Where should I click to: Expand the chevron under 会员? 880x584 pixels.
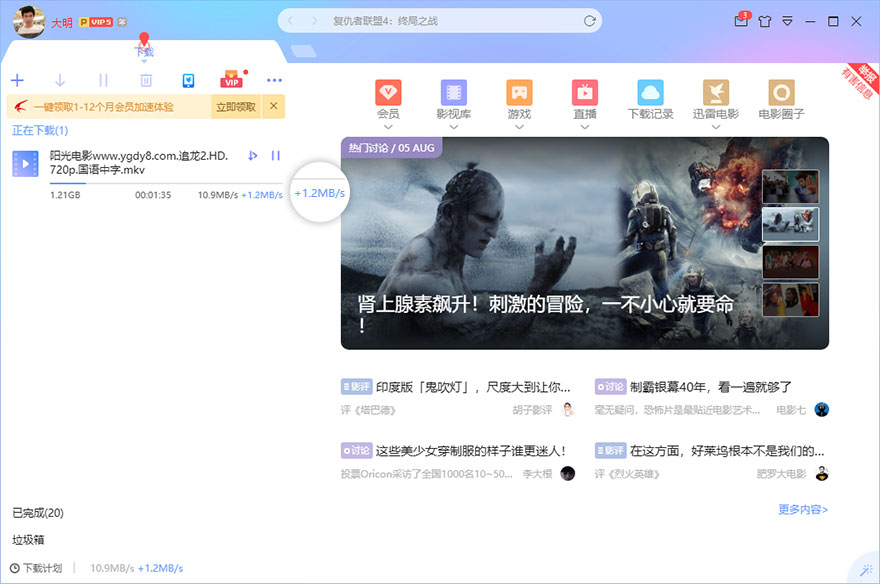coord(388,127)
